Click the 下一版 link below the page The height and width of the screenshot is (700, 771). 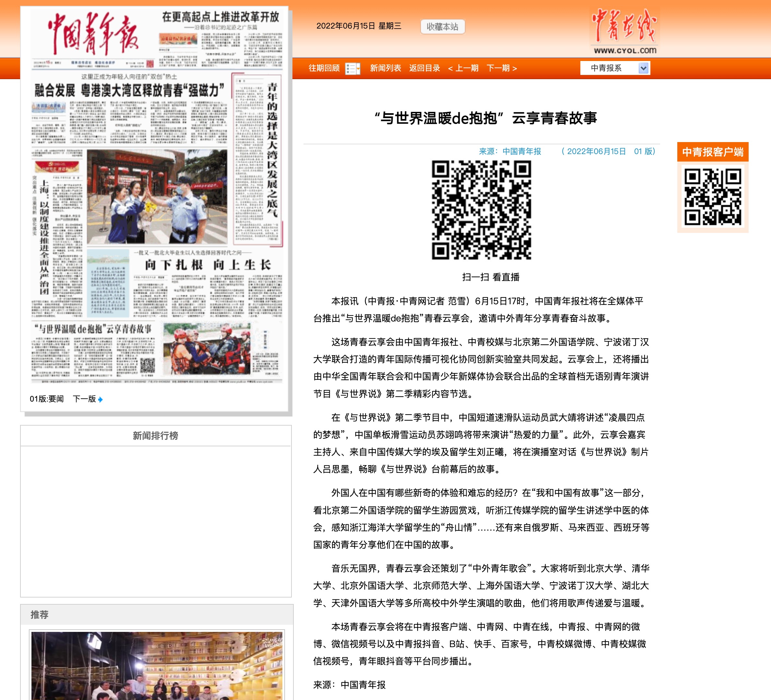[x=84, y=399]
